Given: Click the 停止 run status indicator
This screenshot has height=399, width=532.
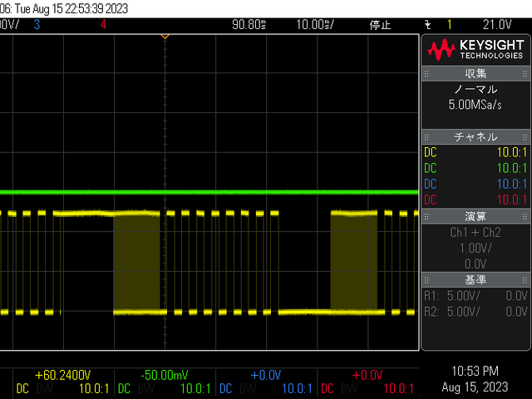Looking at the screenshot, I should pos(380,25).
